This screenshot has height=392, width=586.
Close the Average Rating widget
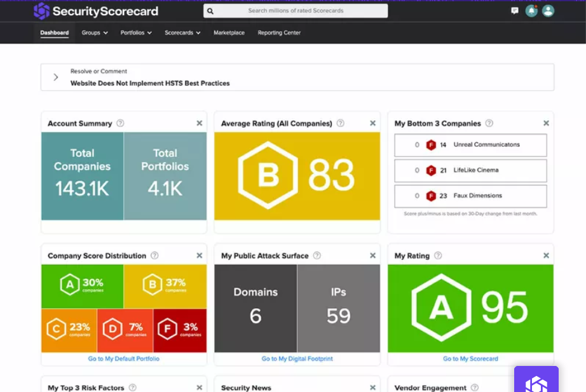pos(372,123)
